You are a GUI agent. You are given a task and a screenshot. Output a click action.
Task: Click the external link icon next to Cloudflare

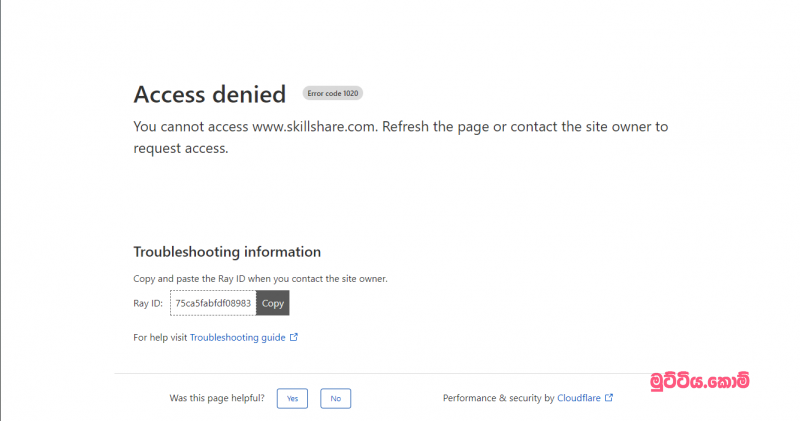(609, 398)
